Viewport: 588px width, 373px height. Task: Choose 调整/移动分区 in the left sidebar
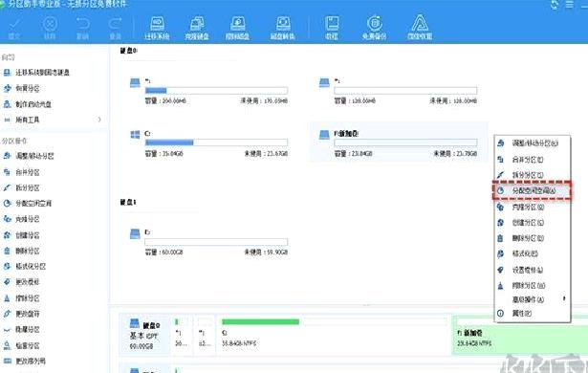coord(29,156)
